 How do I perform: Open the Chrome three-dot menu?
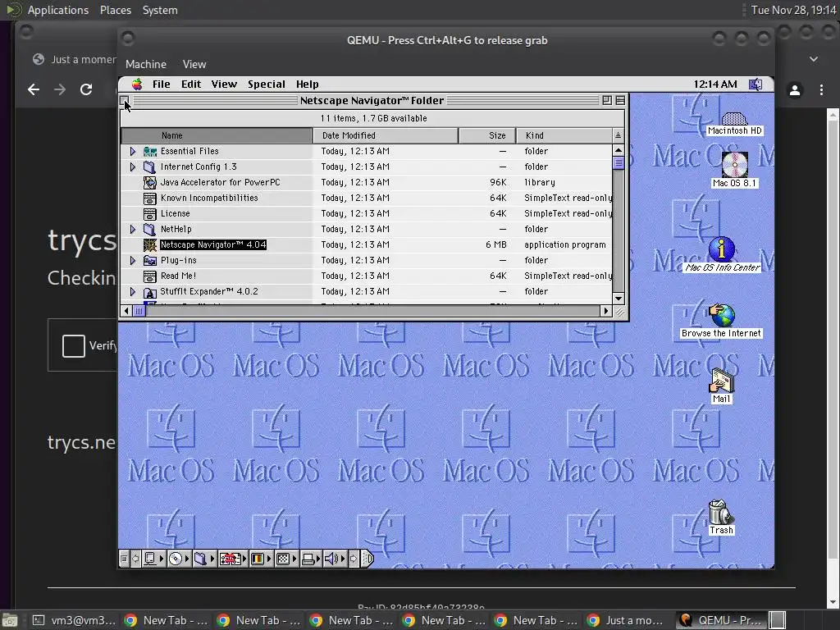point(821,90)
